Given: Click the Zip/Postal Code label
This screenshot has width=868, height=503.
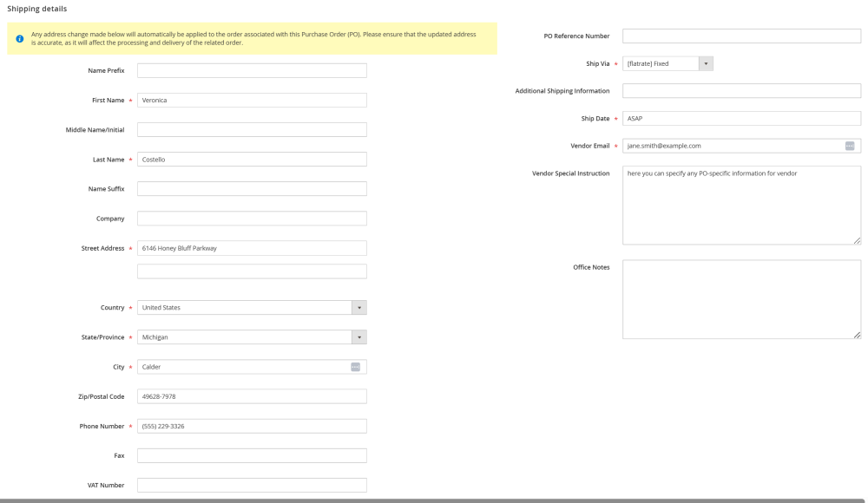Looking at the screenshot, I should coord(102,396).
